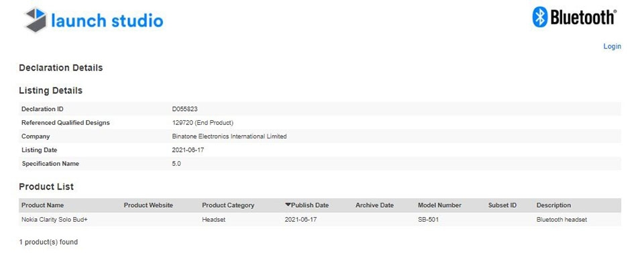Click the Product Category column header
Screen dimensions: 644x260
tap(228, 206)
